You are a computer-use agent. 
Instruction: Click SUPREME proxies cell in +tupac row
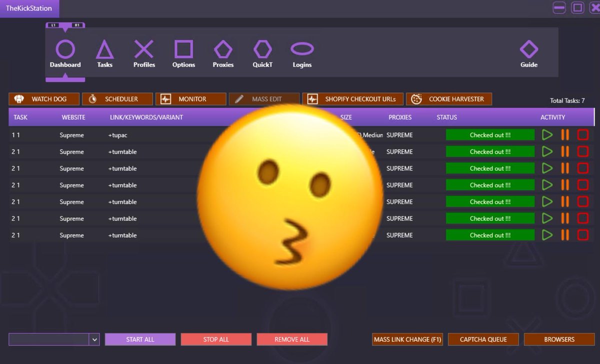[x=399, y=135]
